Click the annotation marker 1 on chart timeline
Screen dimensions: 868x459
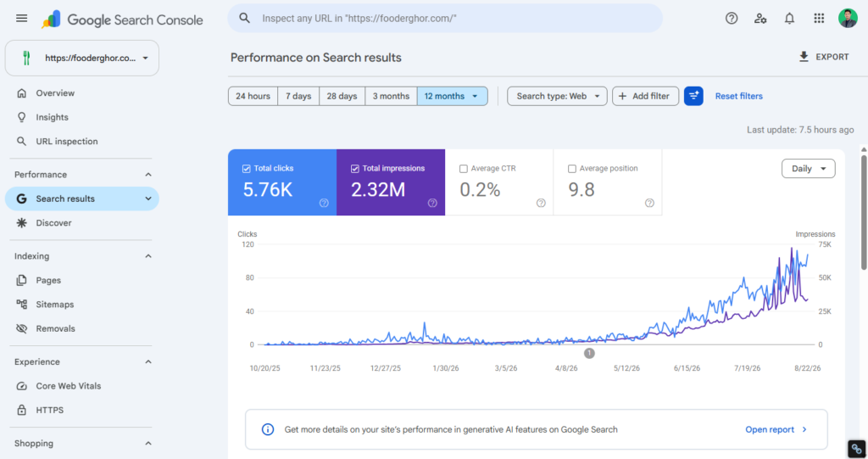(x=589, y=353)
